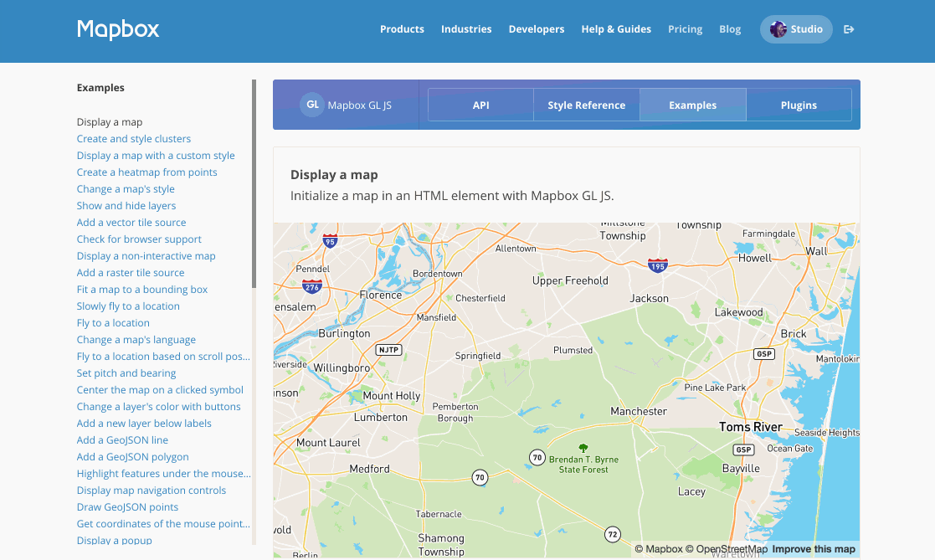Open 'Highlight features under the mouse' example
The image size is (935, 560).
click(x=164, y=474)
